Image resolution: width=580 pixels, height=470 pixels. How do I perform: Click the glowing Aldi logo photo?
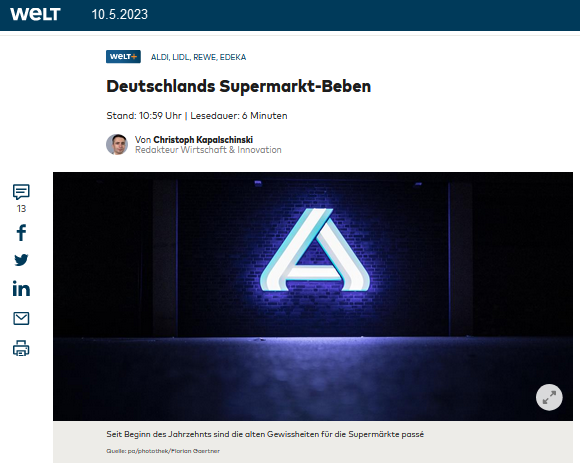(313, 296)
